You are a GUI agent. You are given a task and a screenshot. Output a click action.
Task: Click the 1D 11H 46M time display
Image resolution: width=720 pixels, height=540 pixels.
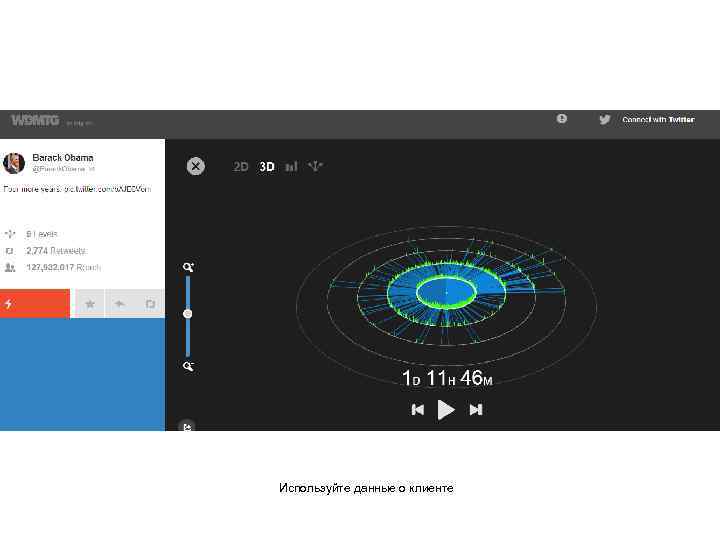pos(447,378)
